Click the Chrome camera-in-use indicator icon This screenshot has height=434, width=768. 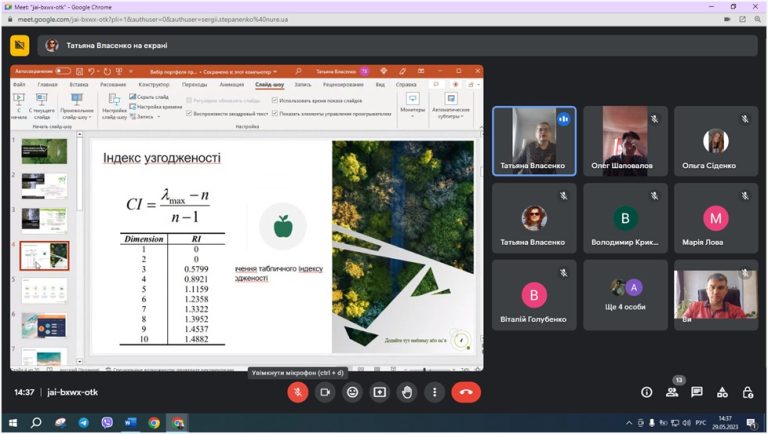click(727, 20)
